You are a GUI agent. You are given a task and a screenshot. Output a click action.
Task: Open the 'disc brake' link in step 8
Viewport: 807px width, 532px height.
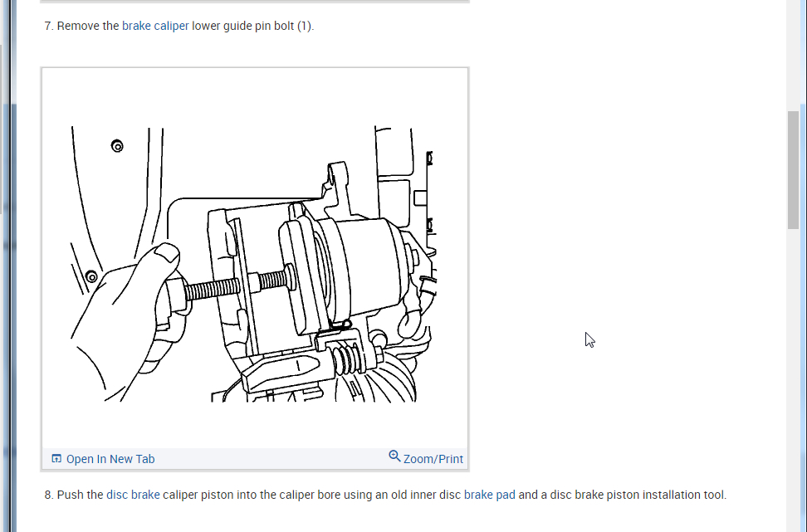133,495
